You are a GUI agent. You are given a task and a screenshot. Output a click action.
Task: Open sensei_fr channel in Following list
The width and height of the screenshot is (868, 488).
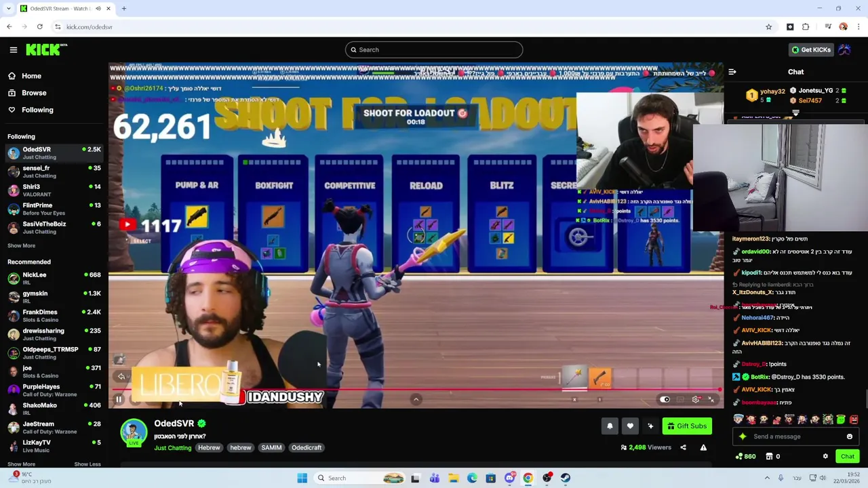pyautogui.click(x=54, y=171)
